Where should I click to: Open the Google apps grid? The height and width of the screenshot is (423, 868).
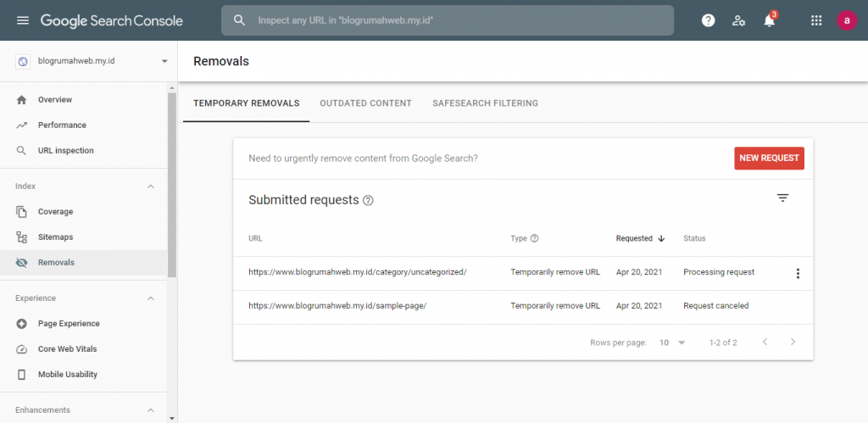point(816,20)
